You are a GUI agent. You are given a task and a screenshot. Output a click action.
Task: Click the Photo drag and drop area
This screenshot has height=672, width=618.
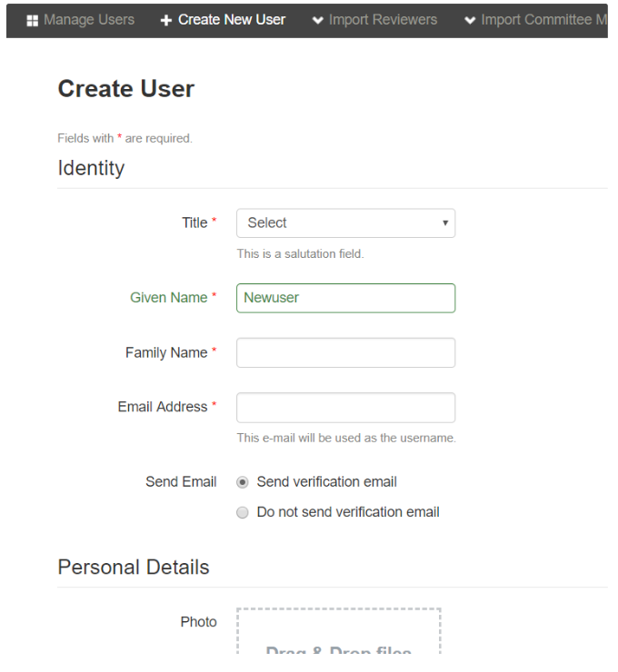click(339, 631)
